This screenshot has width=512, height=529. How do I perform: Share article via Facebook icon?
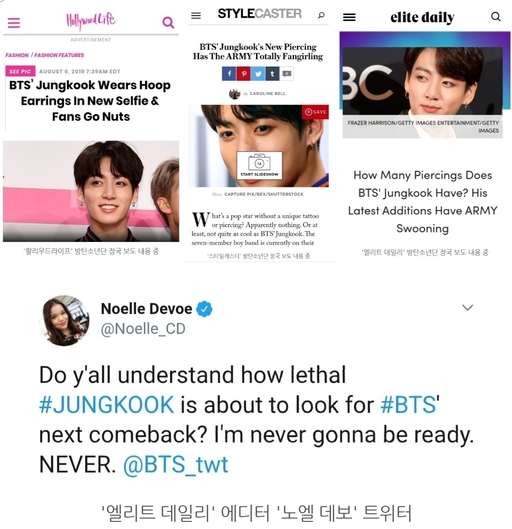pyautogui.click(x=229, y=74)
